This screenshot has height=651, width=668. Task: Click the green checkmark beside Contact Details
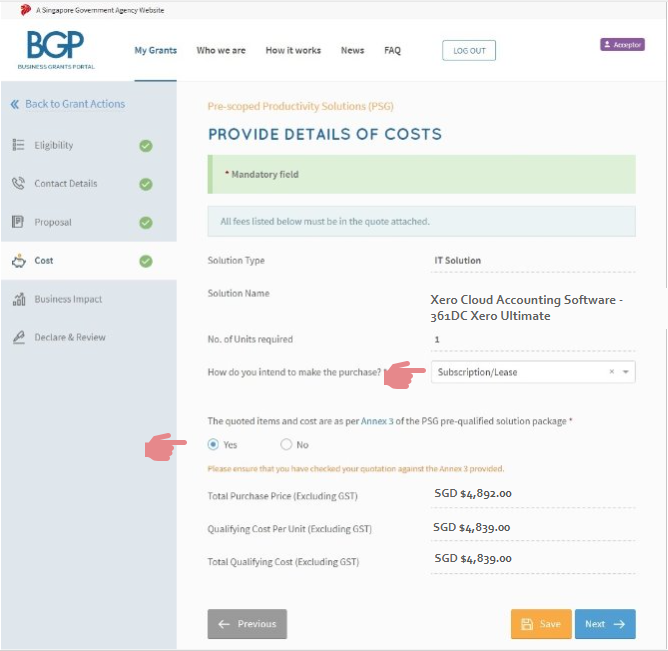tap(146, 184)
